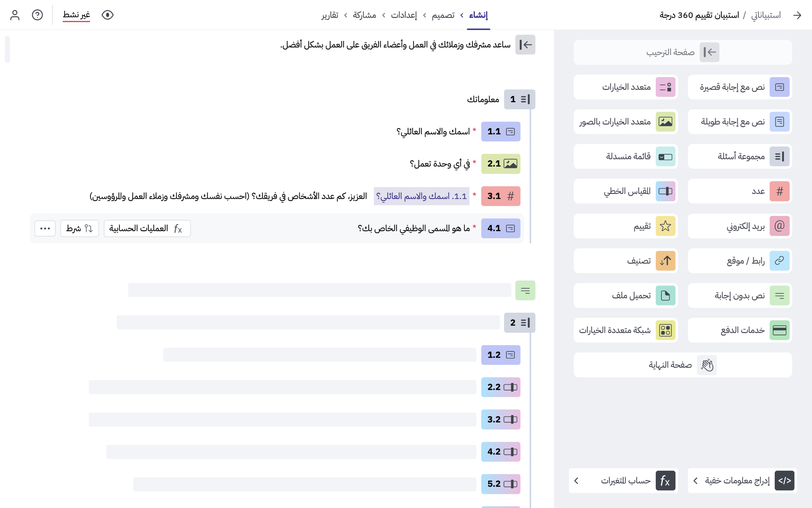This screenshot has width=812, height=508.
Task: Insert نص بدون إجابة (statement) block
Action: [739, 296]
